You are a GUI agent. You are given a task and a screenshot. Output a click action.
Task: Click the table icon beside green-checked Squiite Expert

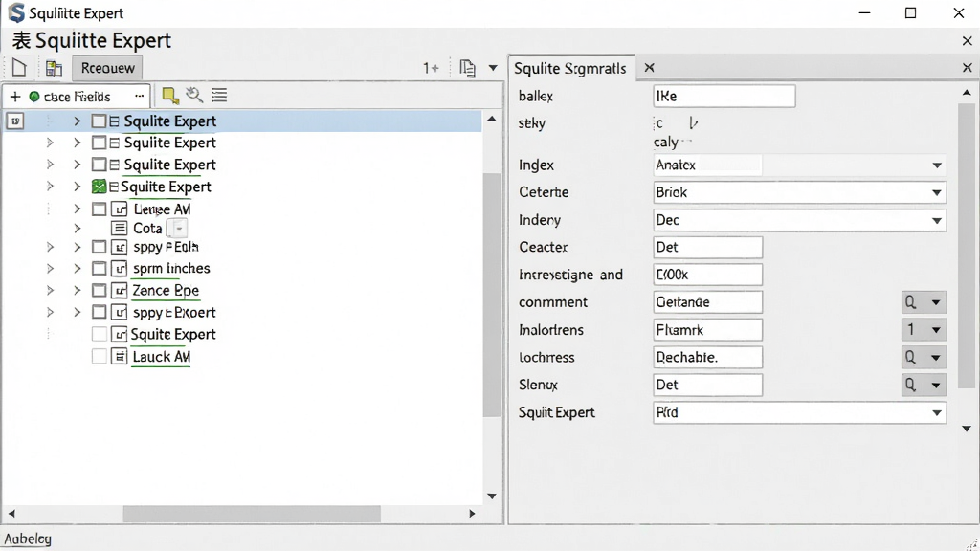[113, 187]
